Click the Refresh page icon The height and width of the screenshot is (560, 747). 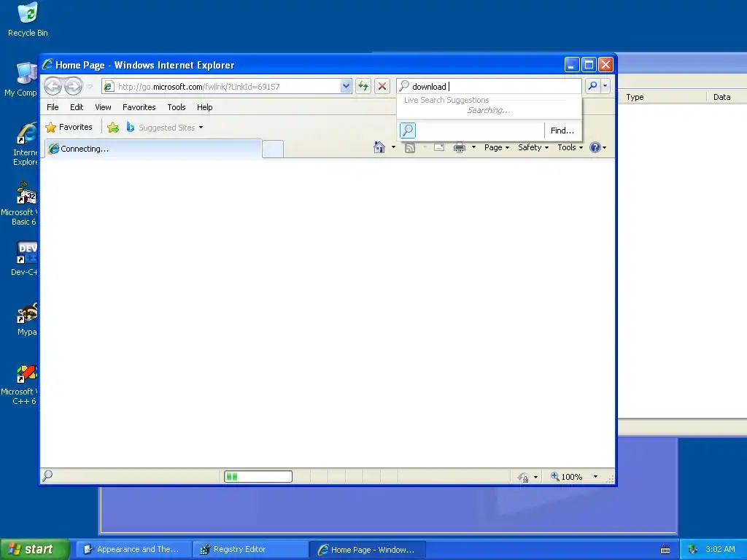363,86
